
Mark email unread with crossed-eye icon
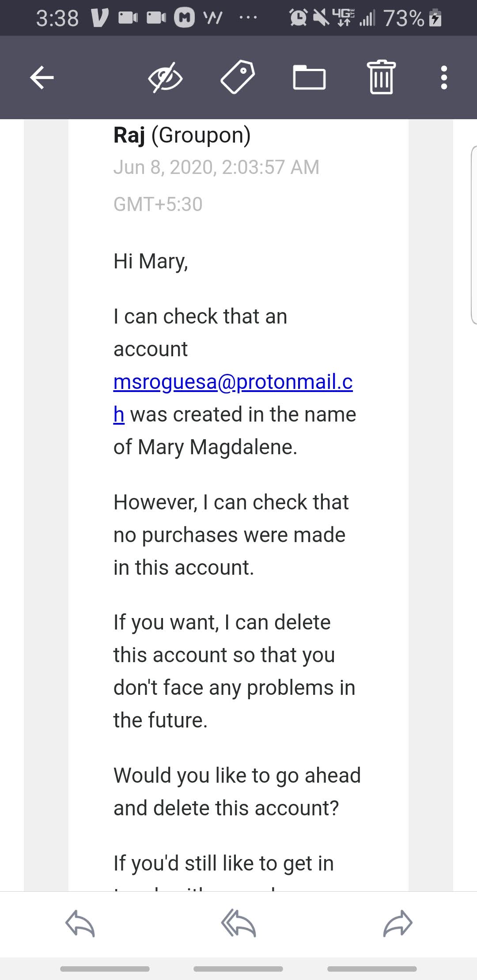[x=165, y=78]
